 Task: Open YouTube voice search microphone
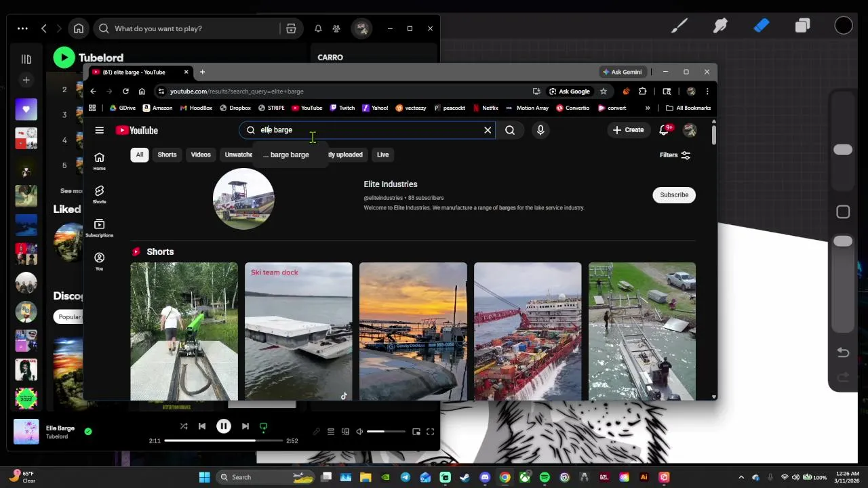540,130
